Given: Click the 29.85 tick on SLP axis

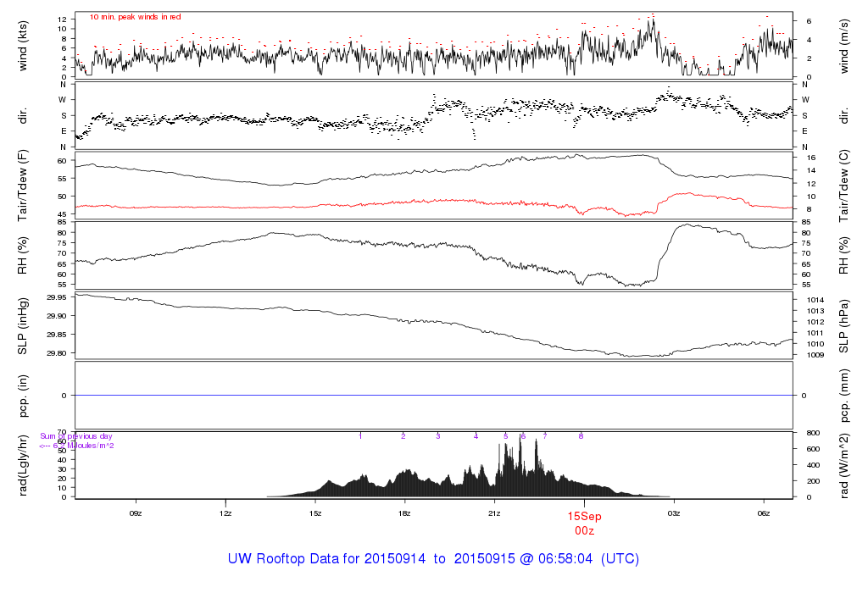Looking at the screenshot, I should click(x=57, y=335).
